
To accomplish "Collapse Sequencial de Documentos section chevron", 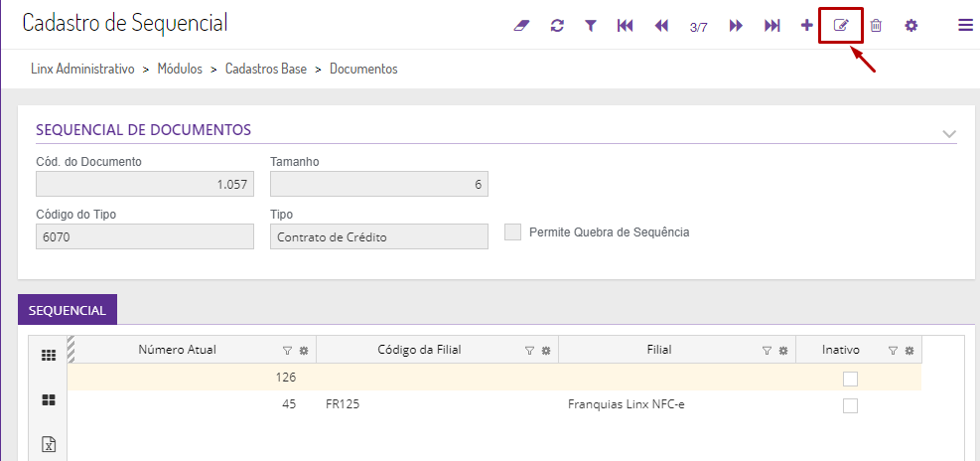I will coord(949,133).
